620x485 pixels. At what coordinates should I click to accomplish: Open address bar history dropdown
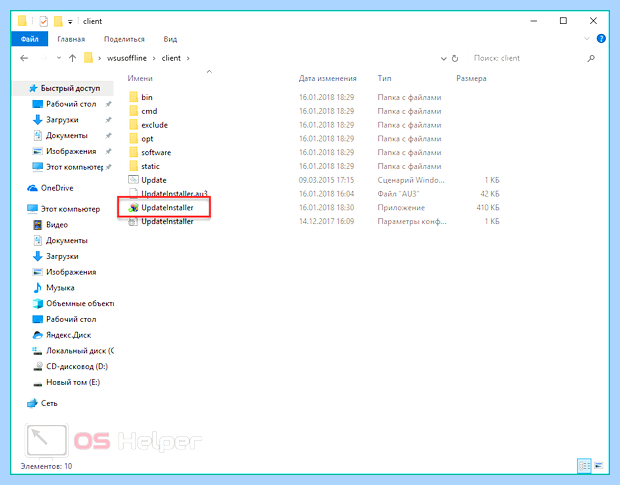(443, 59)
